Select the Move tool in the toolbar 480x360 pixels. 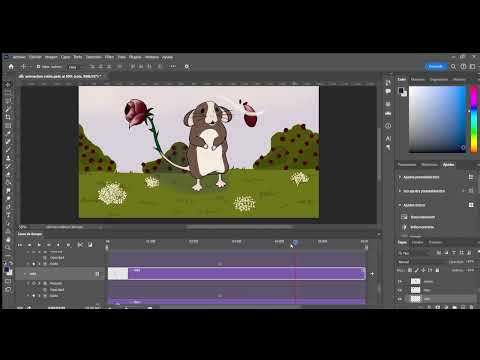point(8,85)
